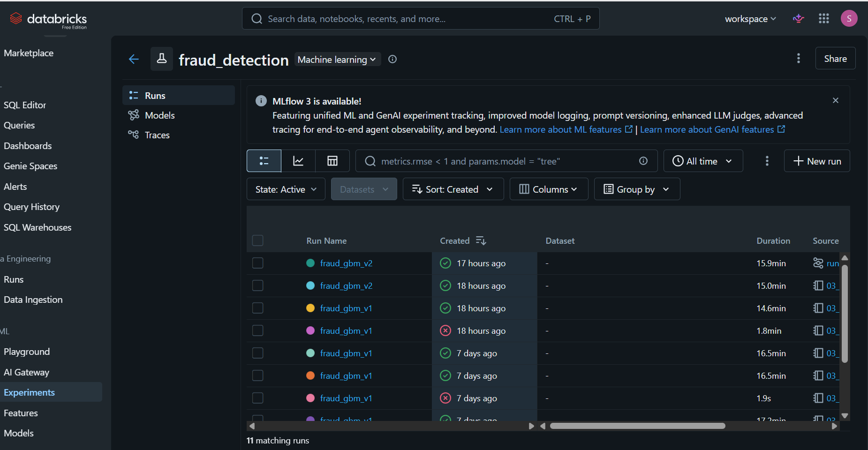Viewport: 868px width, 450px height.
Task: Click the failed status icon of 1.8min run
Action: pyautogui.click(x=445, y=330)
